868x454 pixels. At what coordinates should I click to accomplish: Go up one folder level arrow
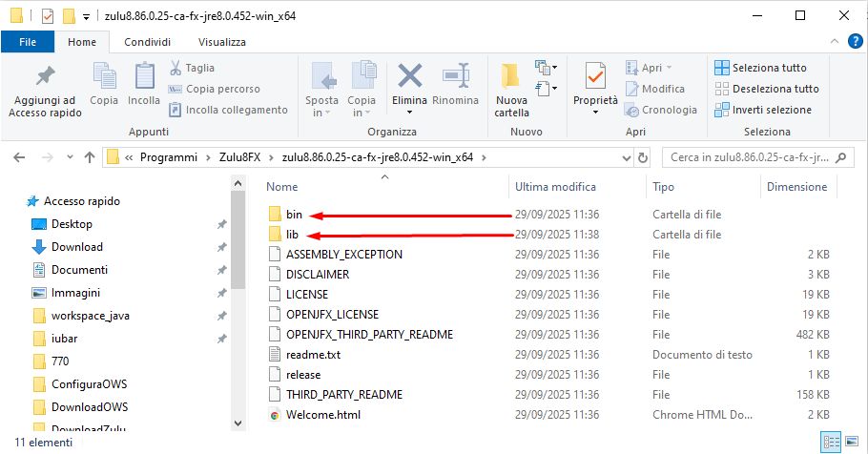point(89,156)
